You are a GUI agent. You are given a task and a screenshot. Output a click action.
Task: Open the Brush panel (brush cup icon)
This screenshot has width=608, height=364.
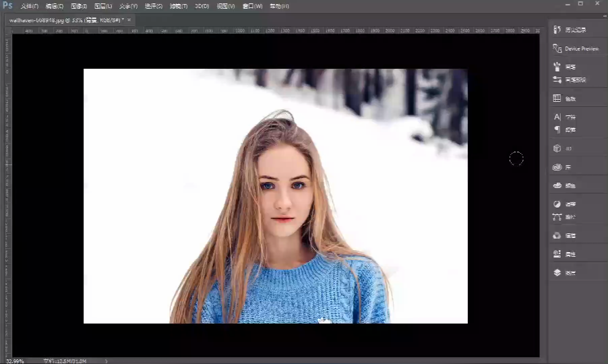[557, 67]
